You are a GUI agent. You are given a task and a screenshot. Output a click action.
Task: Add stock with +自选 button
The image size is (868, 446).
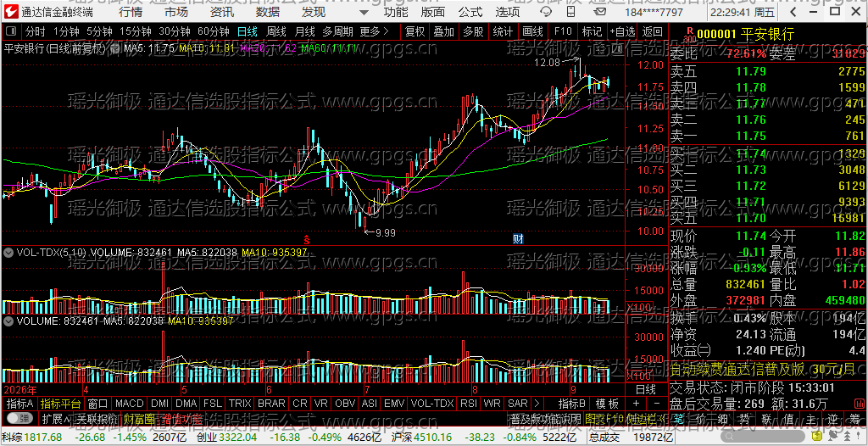pos(623,31)
